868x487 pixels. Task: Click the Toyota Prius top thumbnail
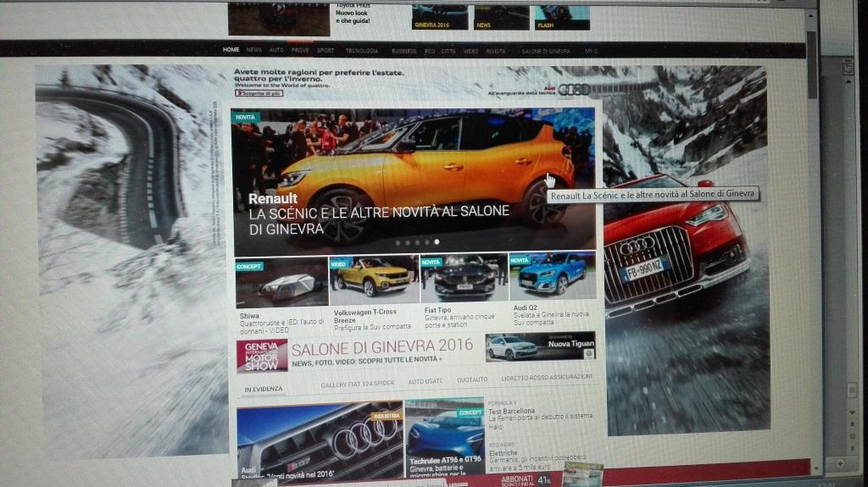pyautogui.click(x=279, y=19)
